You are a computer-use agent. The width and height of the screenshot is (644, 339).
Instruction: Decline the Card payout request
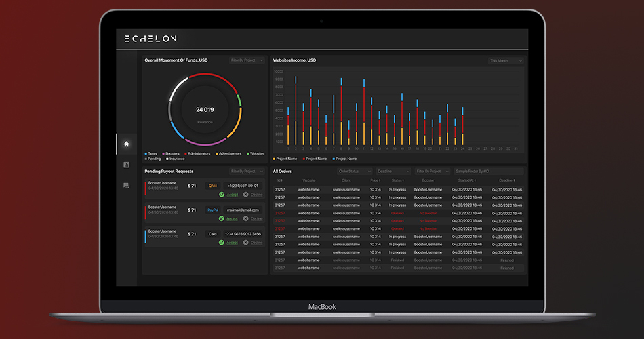[257, 243]
